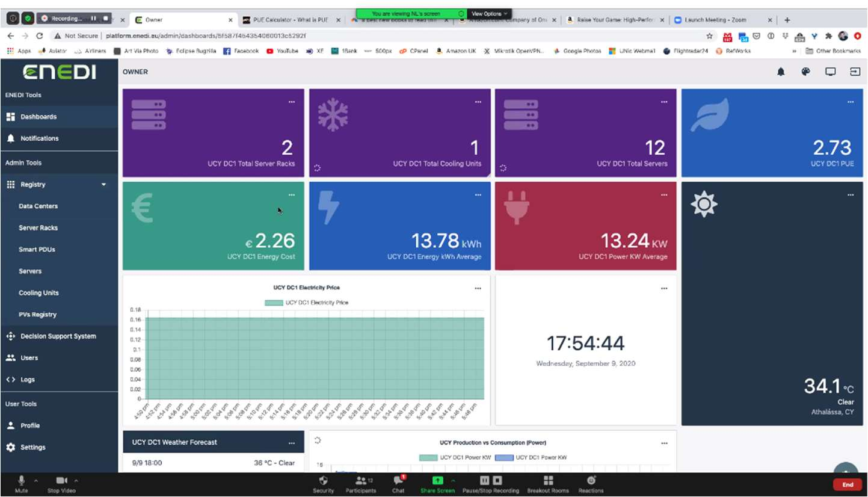
Task: Open options menu on UCY DC1 PUE card
Action: coord(850,102)
